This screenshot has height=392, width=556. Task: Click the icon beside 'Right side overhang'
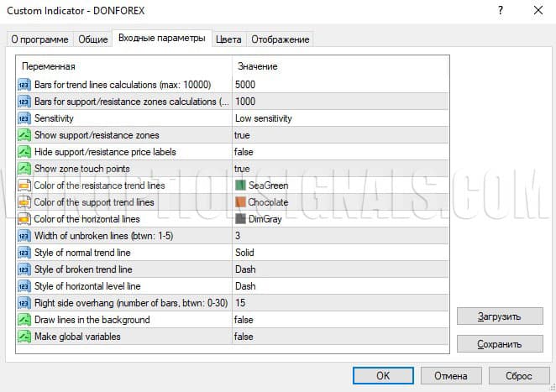[24, 303]
